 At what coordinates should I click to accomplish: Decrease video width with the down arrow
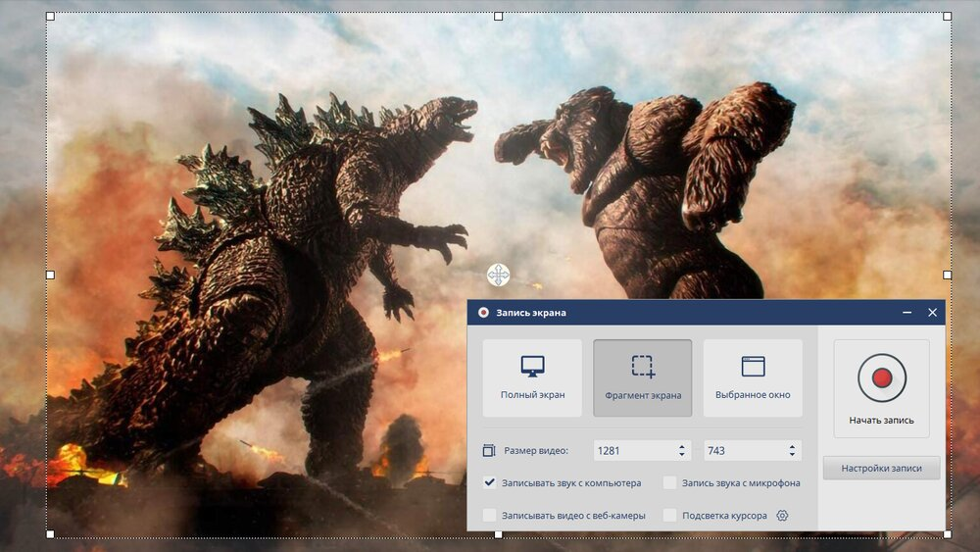[682, 455]
